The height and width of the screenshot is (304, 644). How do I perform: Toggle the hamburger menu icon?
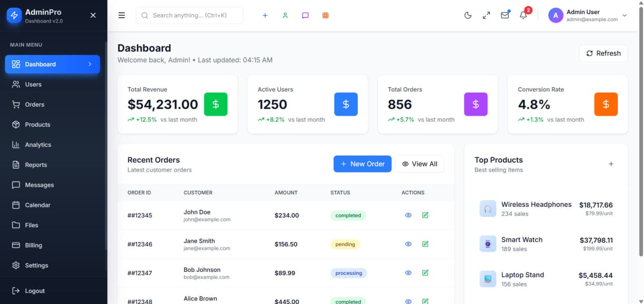tap(122, 15)
